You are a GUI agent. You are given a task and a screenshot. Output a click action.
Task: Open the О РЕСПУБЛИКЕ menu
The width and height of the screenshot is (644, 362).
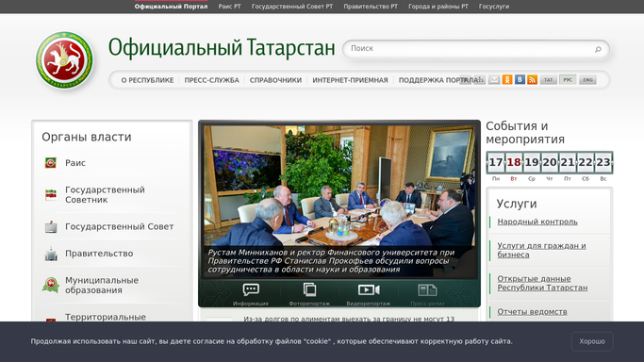click(x=147, y=80)
